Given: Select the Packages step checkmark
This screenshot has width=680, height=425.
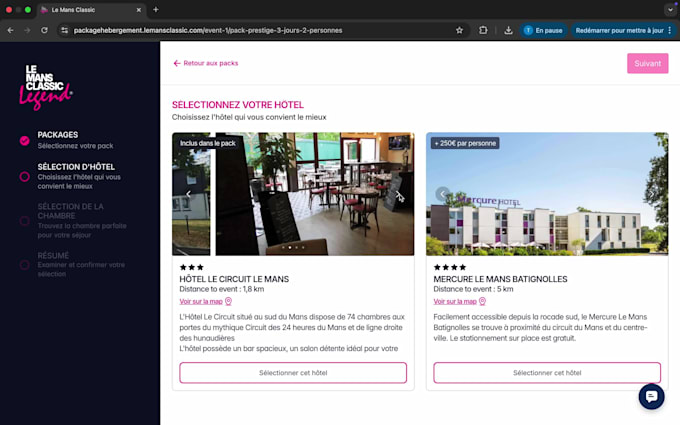Looking at the screenshot, I should tap(25, 141).
